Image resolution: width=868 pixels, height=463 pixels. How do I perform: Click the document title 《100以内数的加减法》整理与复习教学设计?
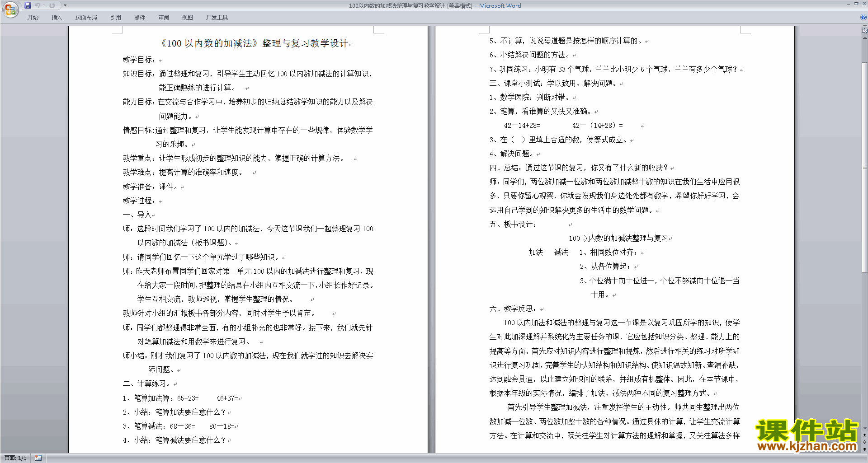(255, 43)
